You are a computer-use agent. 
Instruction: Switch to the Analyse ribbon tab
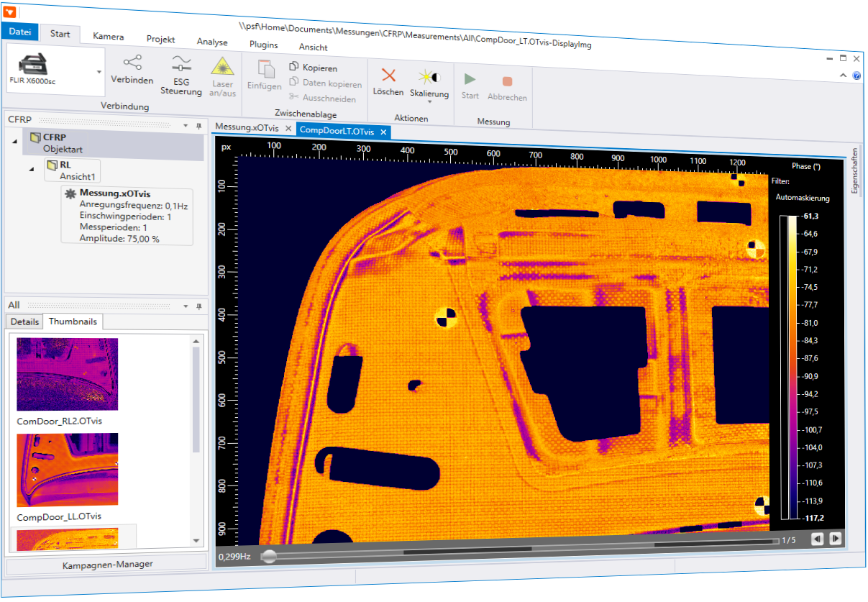212,42
